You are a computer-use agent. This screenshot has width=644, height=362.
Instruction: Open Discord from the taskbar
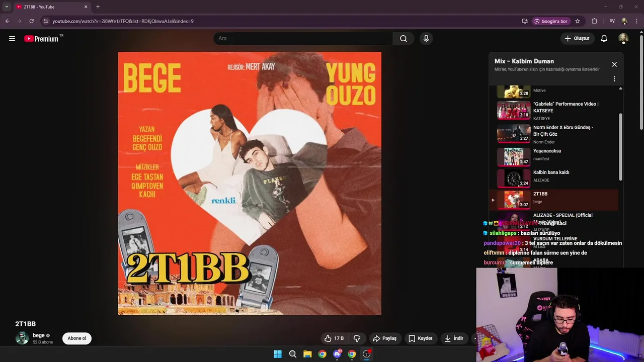point(337,354)
